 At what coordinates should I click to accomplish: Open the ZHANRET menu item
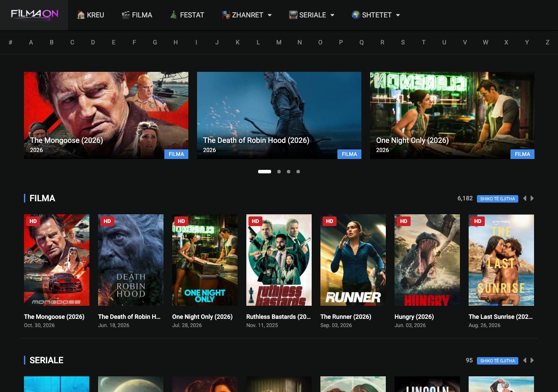[246, 15]
